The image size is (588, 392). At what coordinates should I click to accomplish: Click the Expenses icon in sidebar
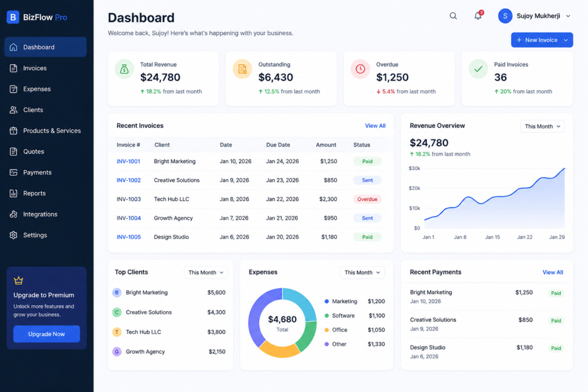tap(14, 89)
